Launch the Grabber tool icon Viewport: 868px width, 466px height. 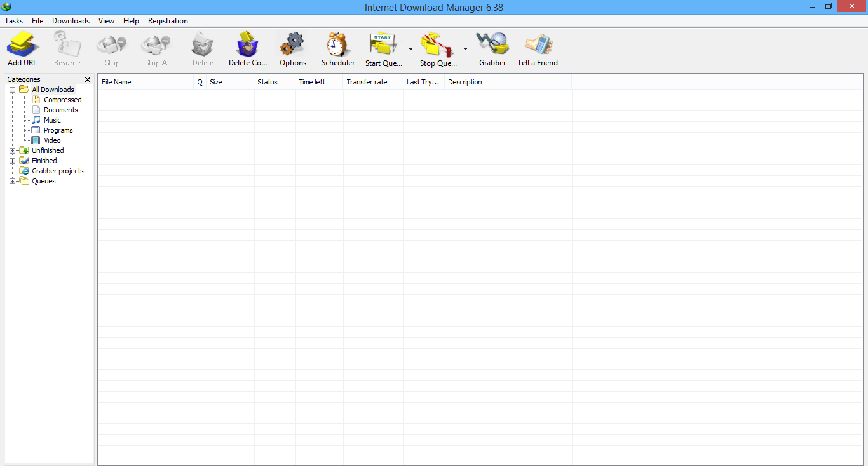[x=492, y=44]
